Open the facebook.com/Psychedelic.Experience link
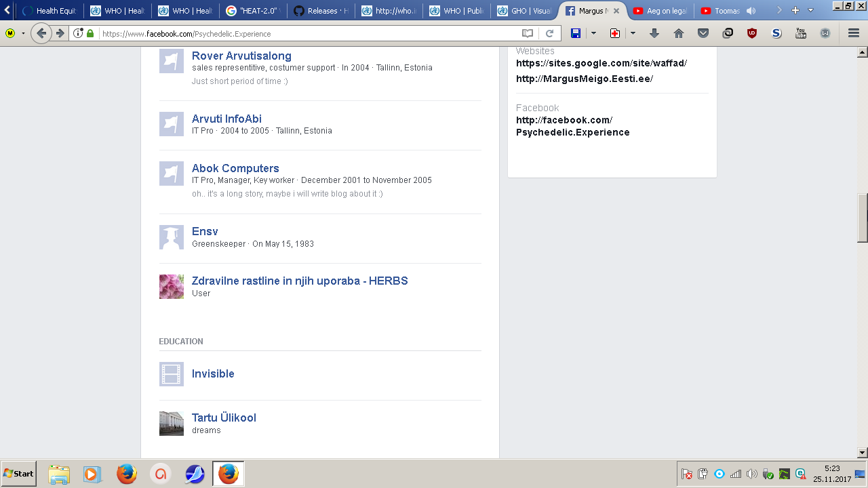This screenshot has width=868, height=488. (x=573, y=126)
